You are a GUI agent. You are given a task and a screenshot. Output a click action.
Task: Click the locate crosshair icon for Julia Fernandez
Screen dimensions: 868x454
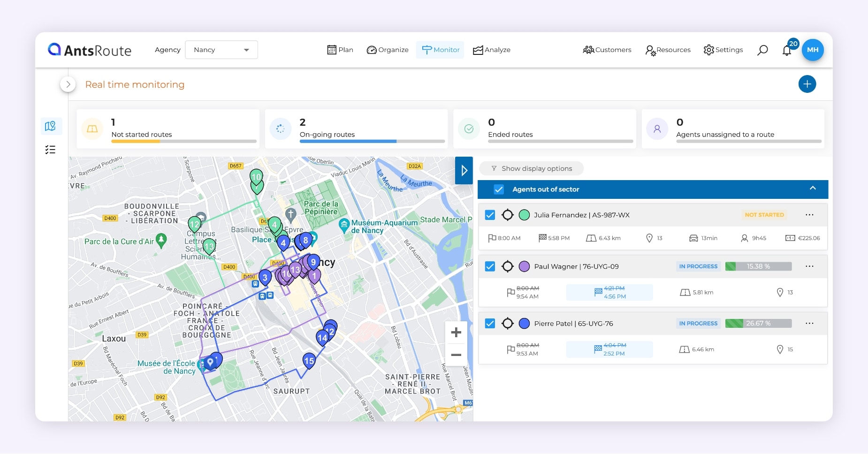509,215
